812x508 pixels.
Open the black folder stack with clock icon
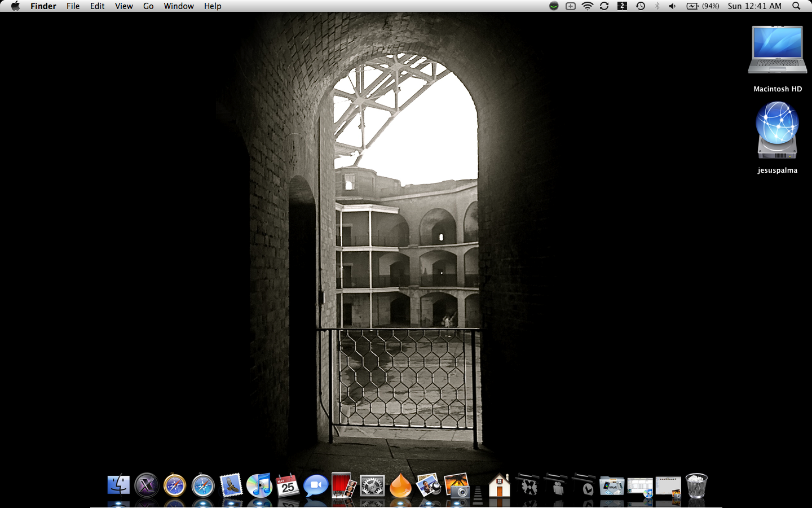(584, 485)
